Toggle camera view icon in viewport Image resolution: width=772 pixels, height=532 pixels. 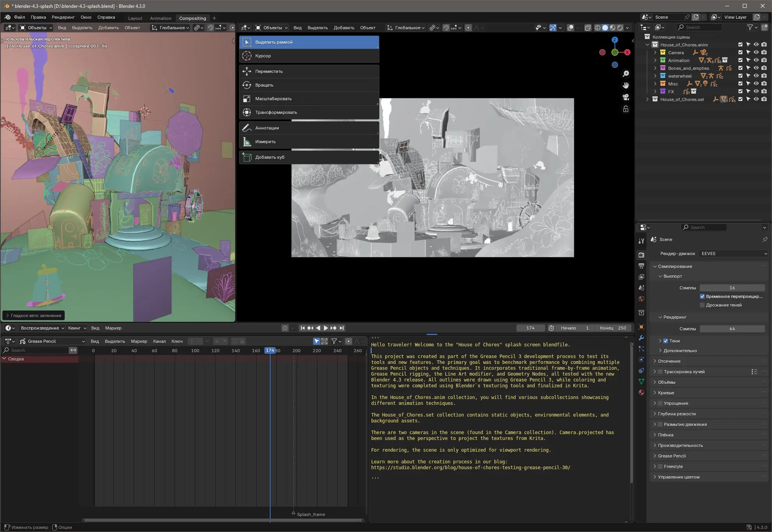coord(626,97)
